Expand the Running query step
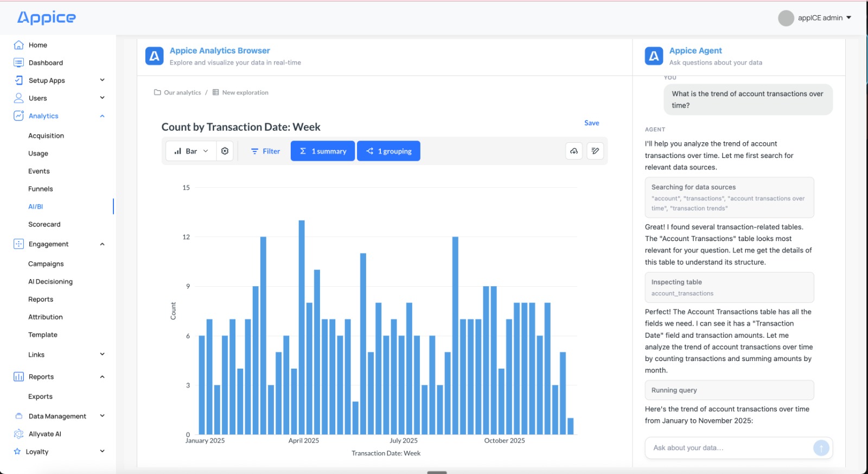The height and width of the screenshot is (474, 868). (729, 390)
